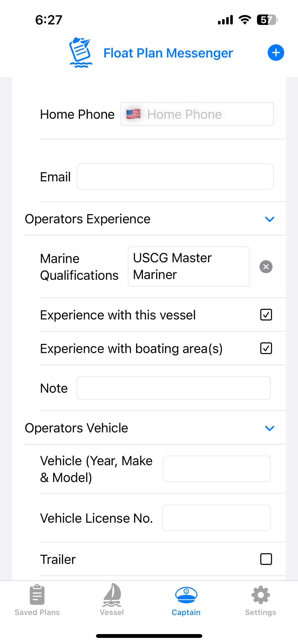Uncheck Experience with this vessel
The image size is (298, 644).
[x=266, y=315]
